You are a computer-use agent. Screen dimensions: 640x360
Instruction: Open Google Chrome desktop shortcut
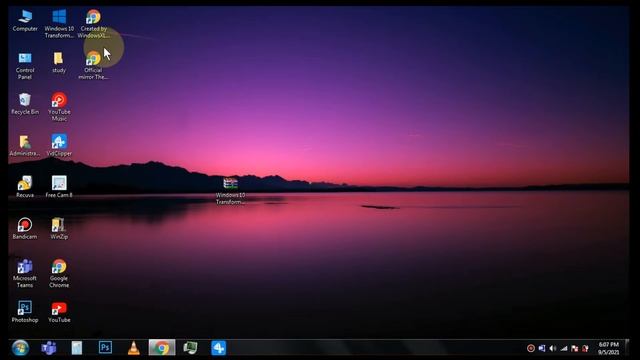(59, 273)
